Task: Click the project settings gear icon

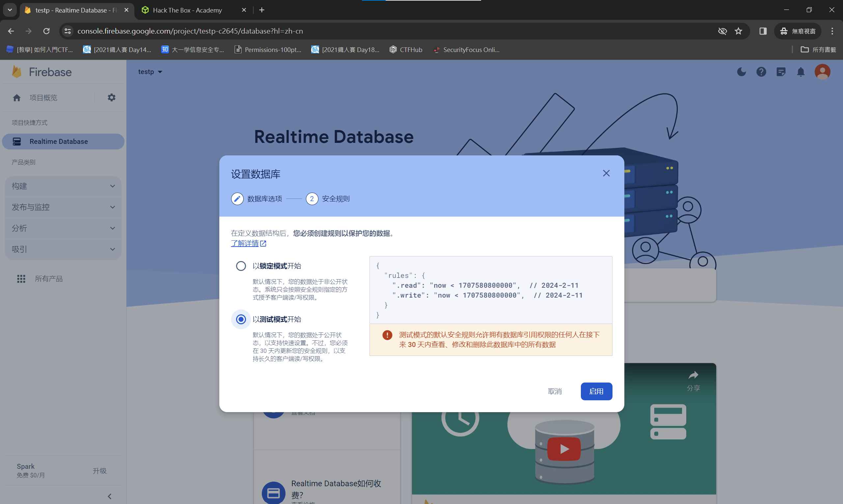Action: (x=111, y=98)
